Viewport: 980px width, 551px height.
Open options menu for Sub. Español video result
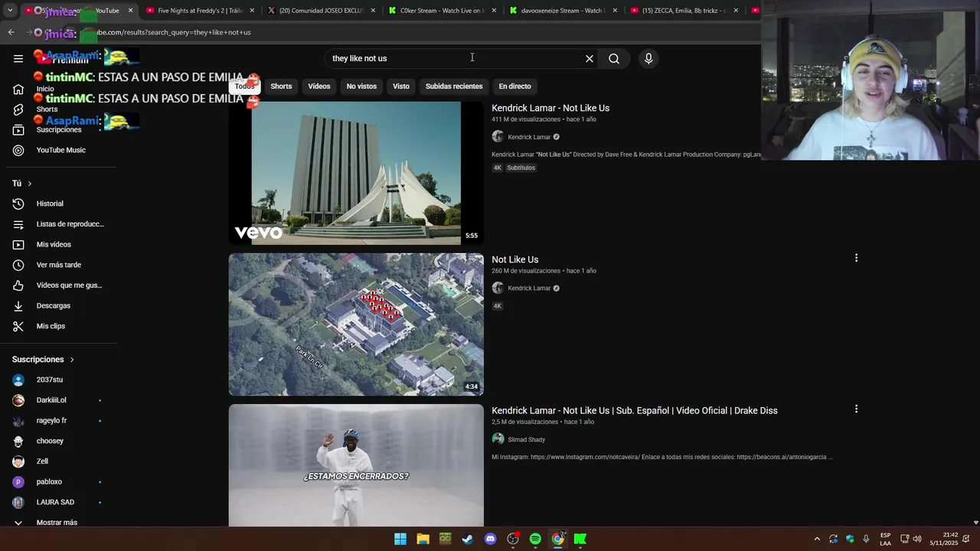click(856, 409)
